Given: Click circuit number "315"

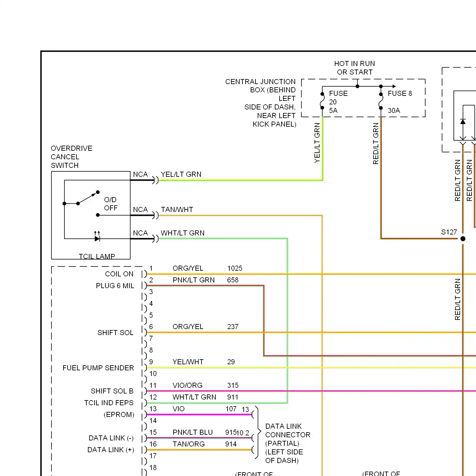Looking at the screenshot, I should tap(233, 385).
